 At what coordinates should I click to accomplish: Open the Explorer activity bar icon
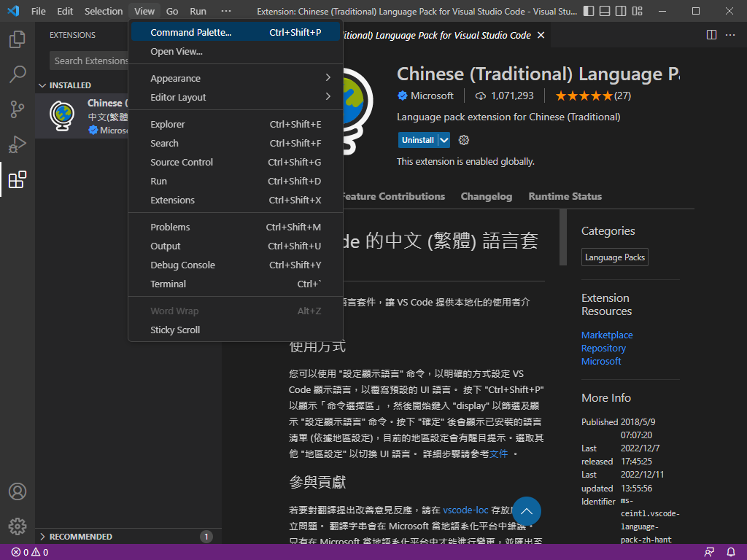[x=18, y=39]
